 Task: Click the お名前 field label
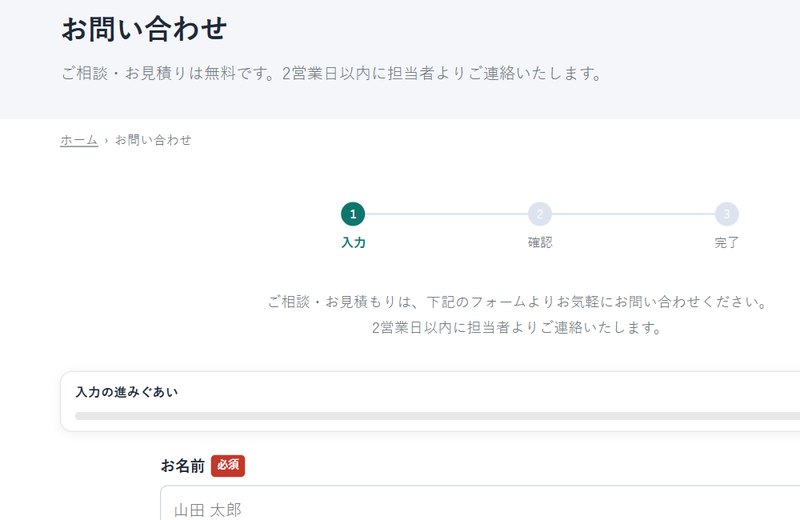[183, 465]
